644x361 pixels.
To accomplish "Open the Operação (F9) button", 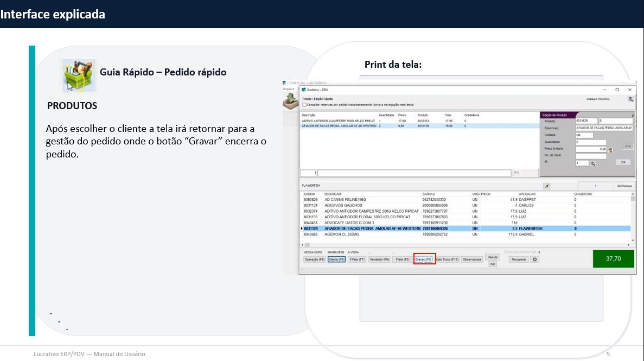I will [314, 259].
